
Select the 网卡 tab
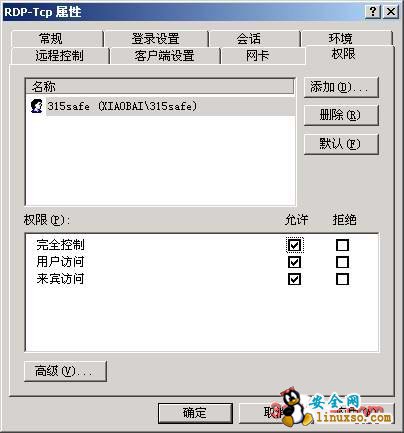tap(263, 56)
